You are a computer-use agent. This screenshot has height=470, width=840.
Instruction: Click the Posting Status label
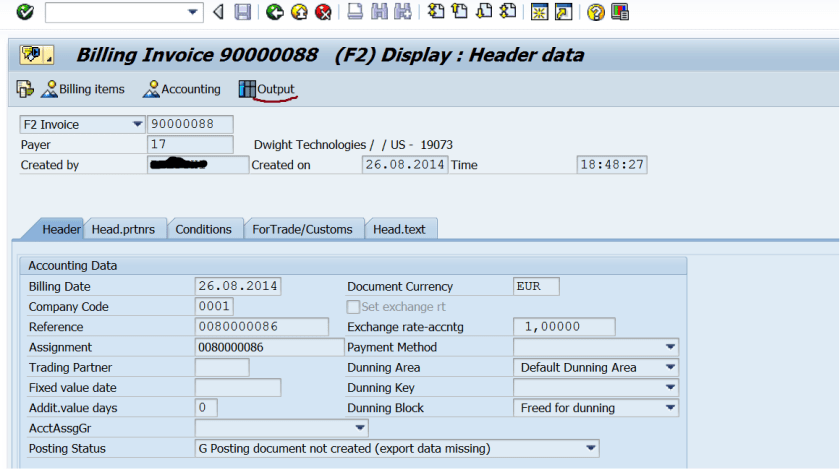[67, 449]
